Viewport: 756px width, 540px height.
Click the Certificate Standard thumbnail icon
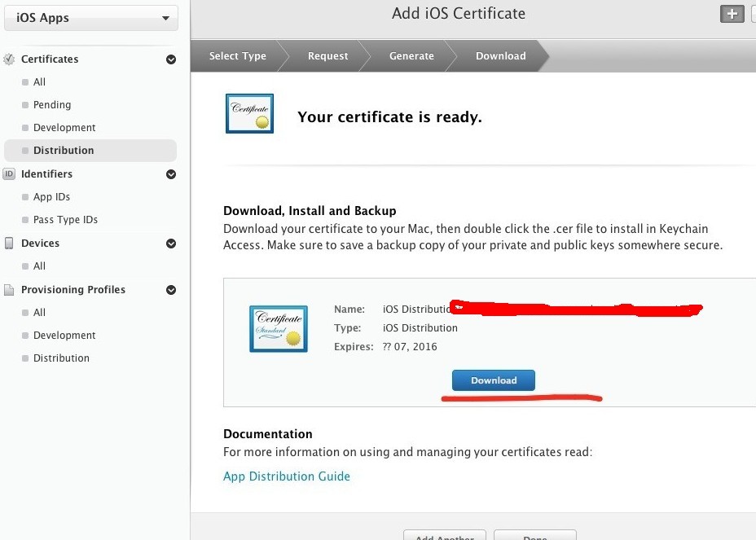pos(278,329)
